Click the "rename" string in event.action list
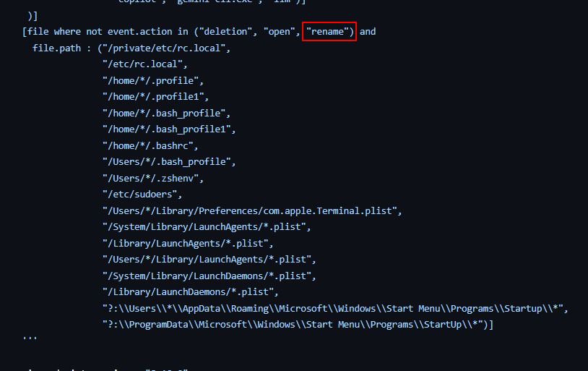Screen dimensions: 588x371 (x=327, y=32)
